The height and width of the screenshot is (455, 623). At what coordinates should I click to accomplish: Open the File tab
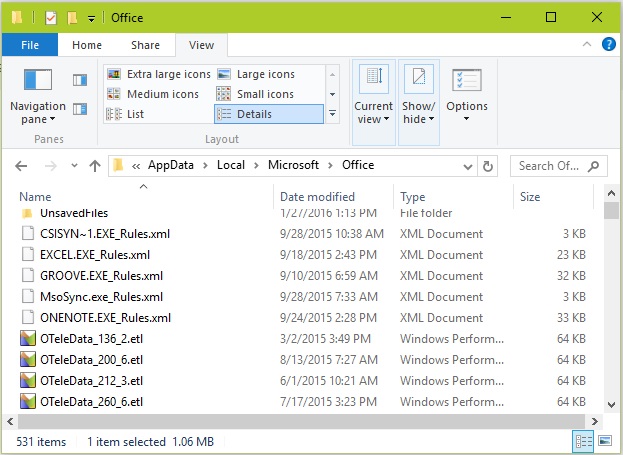30,45
